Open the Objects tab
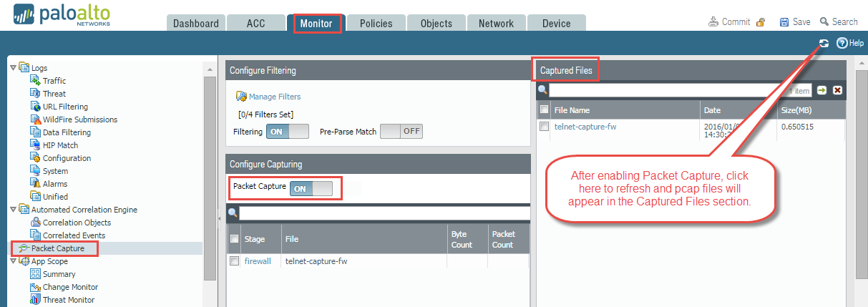The image size is (868, 307). (x=437, y=23)
